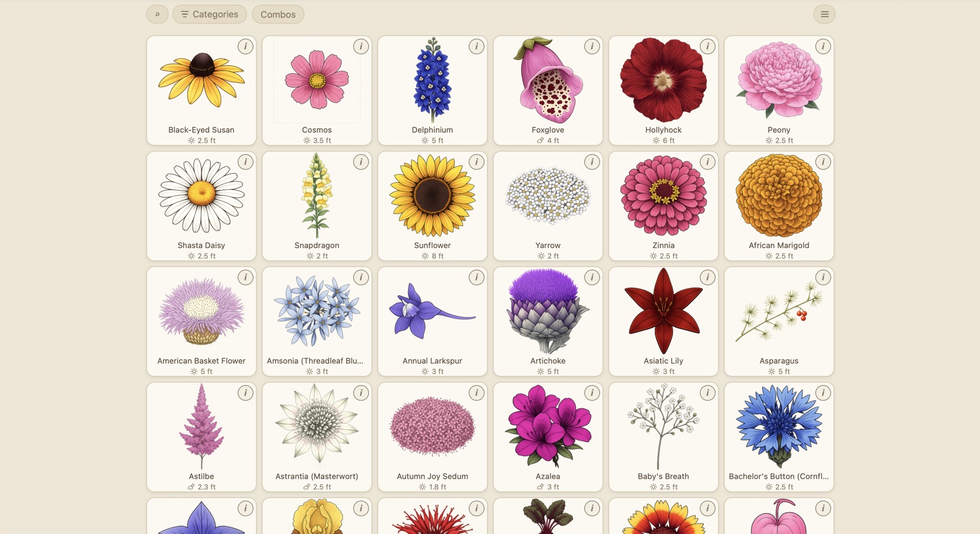Show info for Black-Eyed Susan

[x=246, y=47]
